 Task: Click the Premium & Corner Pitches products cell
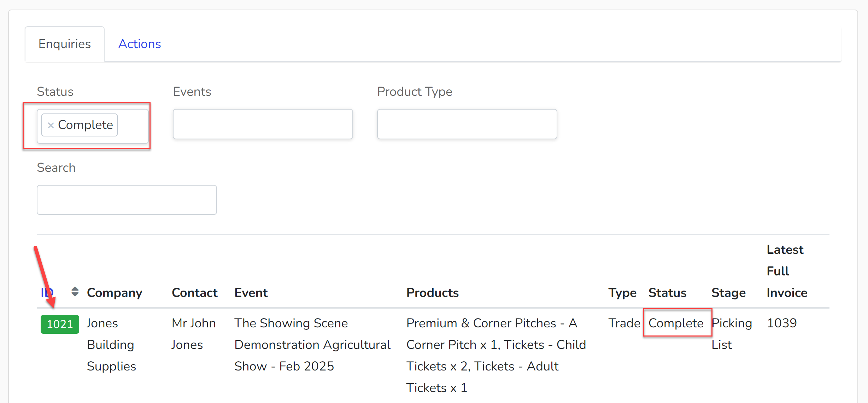(496, 355)
